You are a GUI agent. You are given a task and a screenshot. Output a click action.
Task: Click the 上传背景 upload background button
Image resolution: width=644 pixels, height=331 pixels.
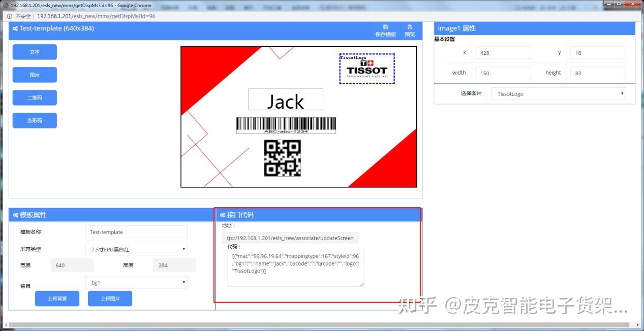(57, 299)
